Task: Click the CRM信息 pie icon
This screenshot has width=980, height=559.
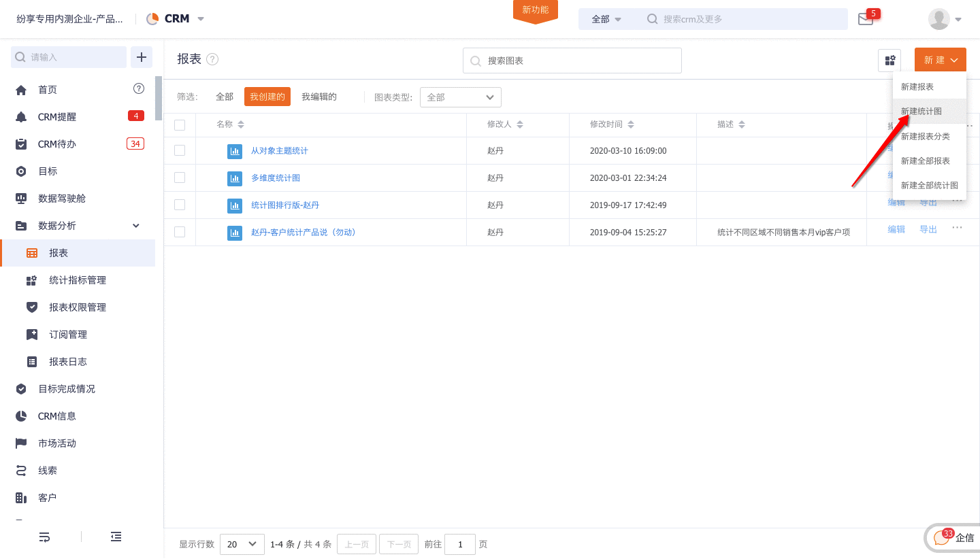Action: [x=21, y=416]
